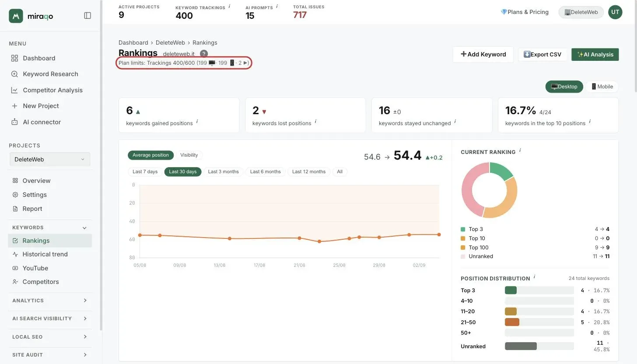Click Dashboard in the breadcrumb
Screen dimensions: 637x364
point(133,42)
